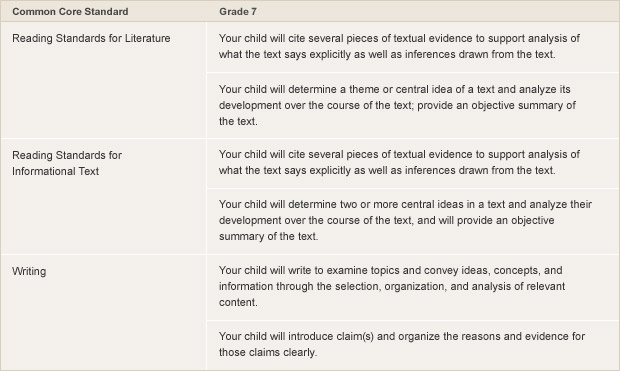Click the cell on two or more central ideas
Screen dimensions: 620x371
412,221
